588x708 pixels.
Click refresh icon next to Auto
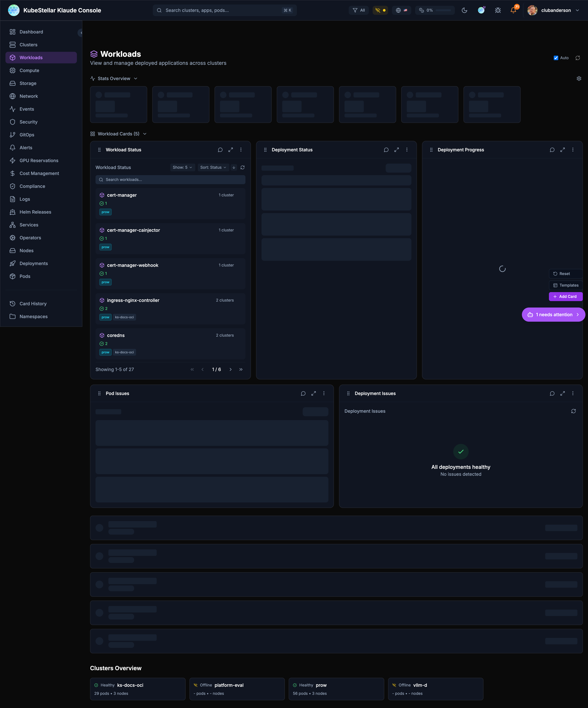578,58
